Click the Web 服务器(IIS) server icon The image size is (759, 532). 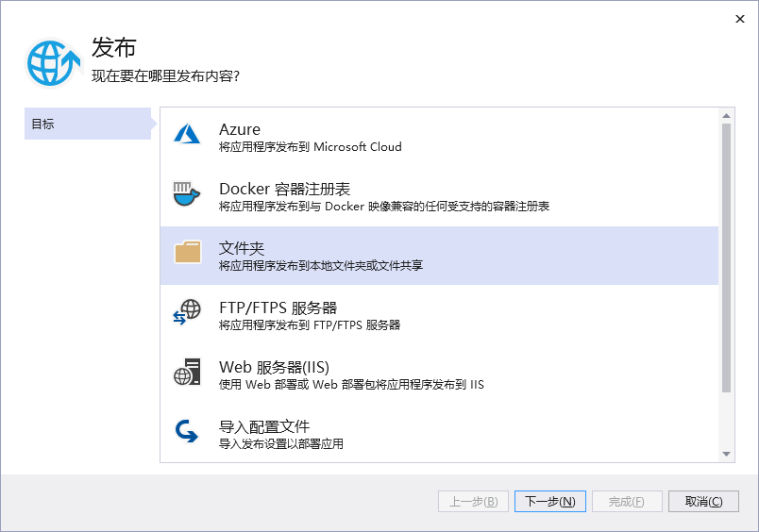click(187, 372)
